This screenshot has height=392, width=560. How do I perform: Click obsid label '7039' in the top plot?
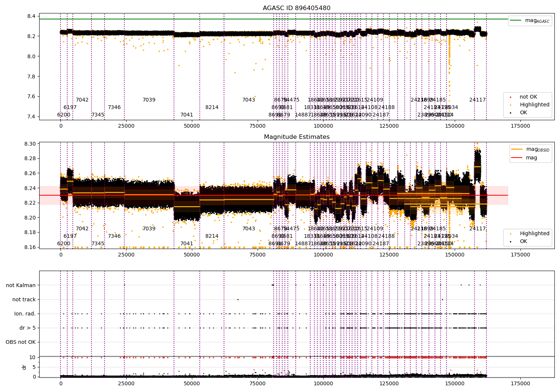click(149, 100)
